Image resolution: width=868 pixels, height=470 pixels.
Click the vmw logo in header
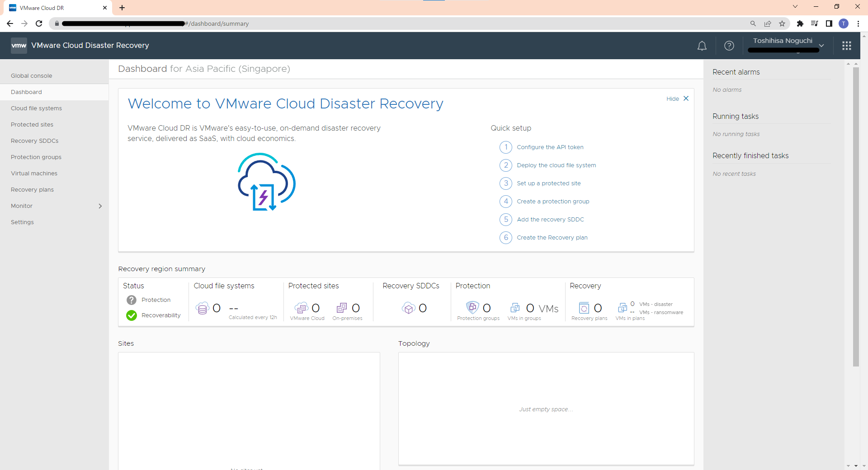pos(19,46)
